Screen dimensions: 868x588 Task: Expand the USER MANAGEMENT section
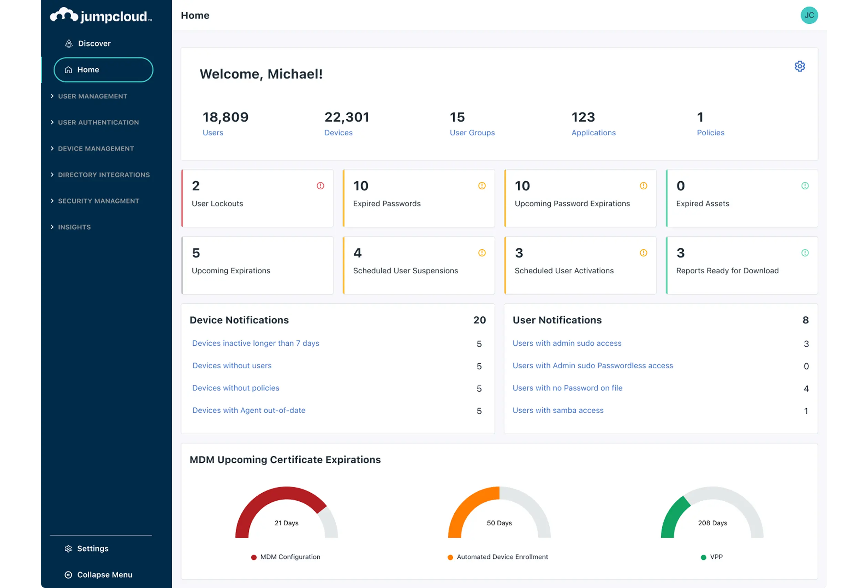[92, 96]
